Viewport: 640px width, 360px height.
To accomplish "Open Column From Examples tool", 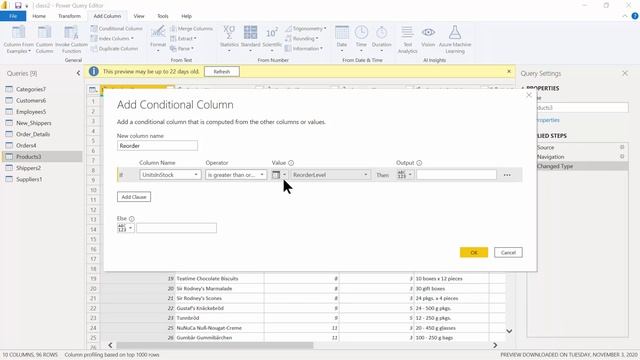I will tap(18, 39).
